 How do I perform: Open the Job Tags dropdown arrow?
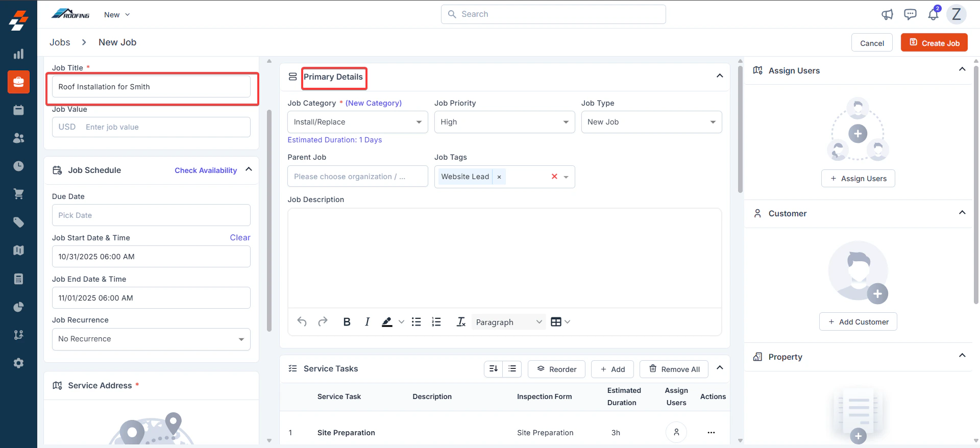(x=566, y=177)
